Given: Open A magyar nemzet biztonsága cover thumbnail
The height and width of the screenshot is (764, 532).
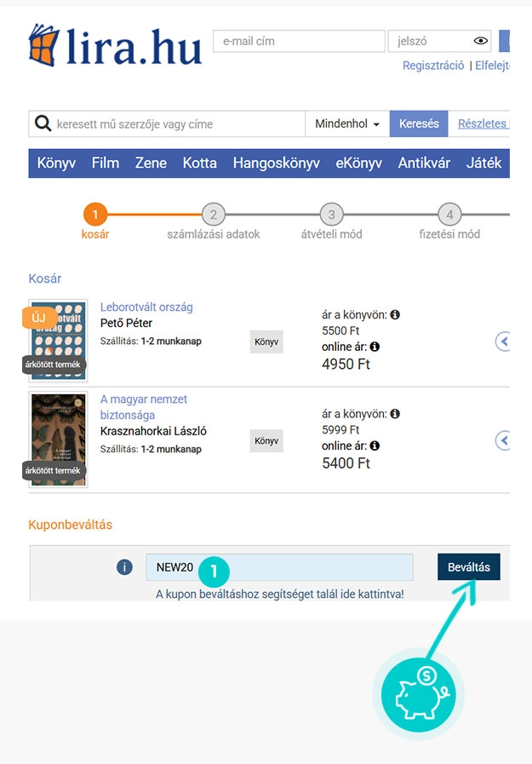Looking at the screenshot, I should [x=58, y=439].
